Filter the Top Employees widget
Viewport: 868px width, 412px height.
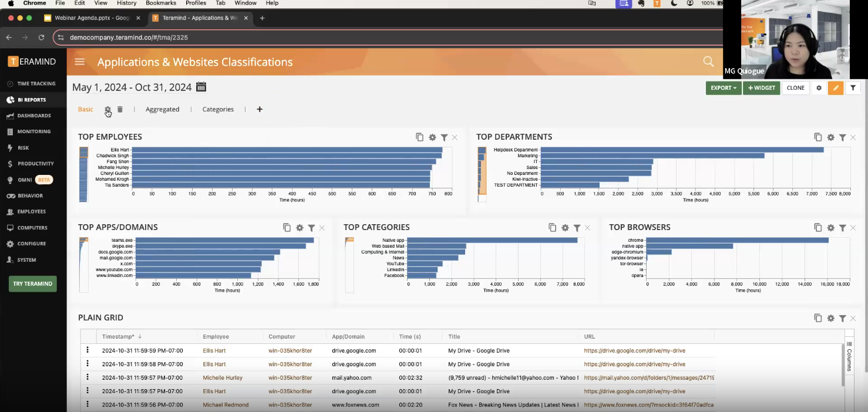click(444, 137)
